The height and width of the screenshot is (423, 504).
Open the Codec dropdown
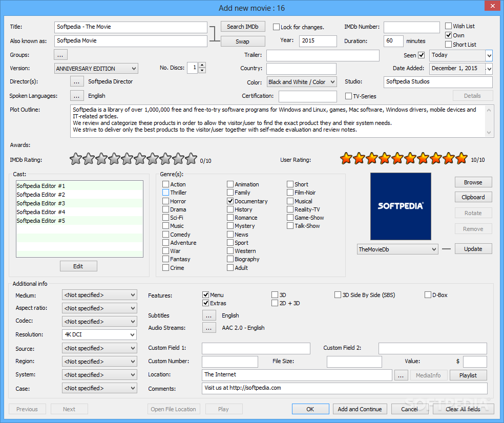tap(99, 322)
